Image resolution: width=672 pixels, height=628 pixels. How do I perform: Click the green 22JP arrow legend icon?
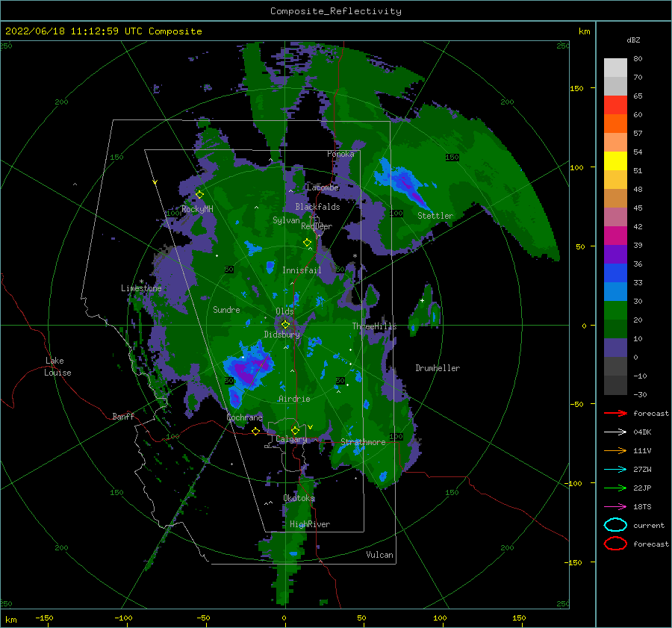pos(615,488)
